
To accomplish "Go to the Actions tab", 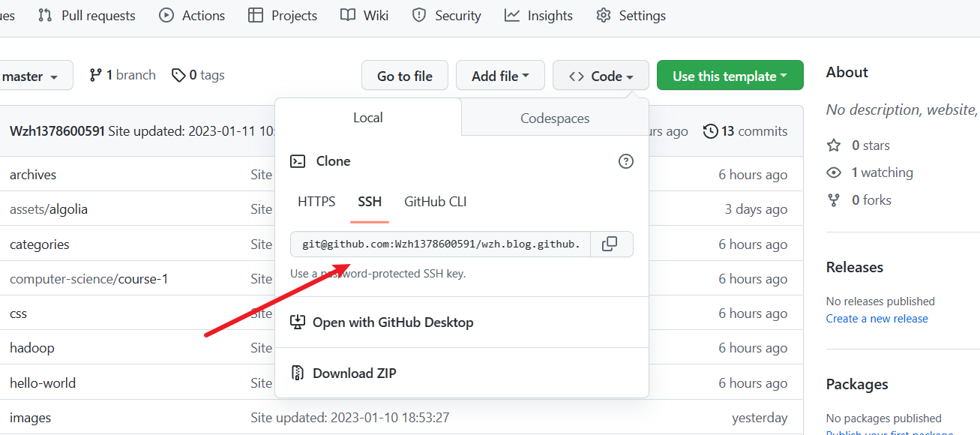I will pyautogui.click(x=193, y=15).
